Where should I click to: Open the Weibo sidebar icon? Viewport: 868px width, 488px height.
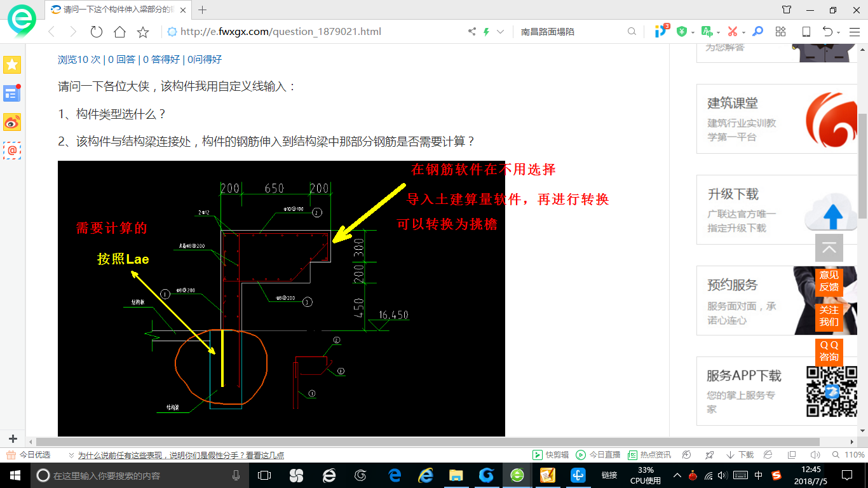[12, 122]
